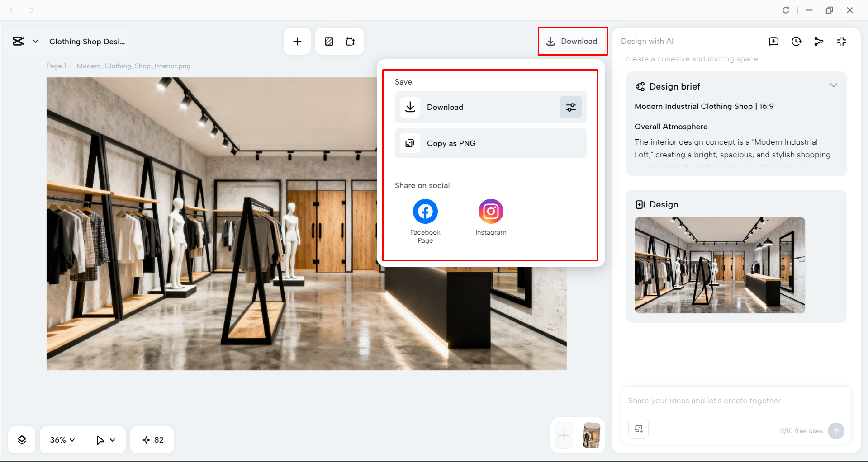Select the page 1 thumbnail at bottom

click(x=592, y=435)
